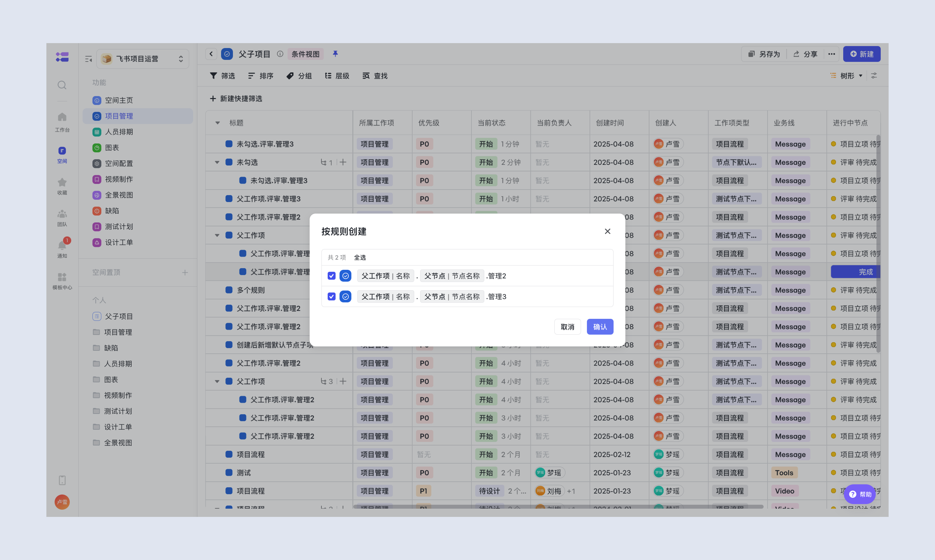Image resolution: width=935 pixels, height=560 pixels.
Task: Click 新建快捷筛选
Action: tap(236, 99)
